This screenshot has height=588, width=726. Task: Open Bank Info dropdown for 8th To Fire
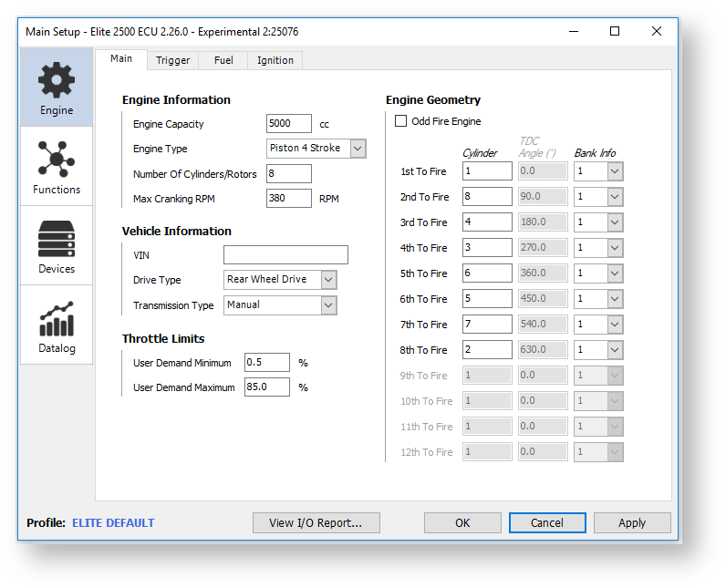coord(598,350)
